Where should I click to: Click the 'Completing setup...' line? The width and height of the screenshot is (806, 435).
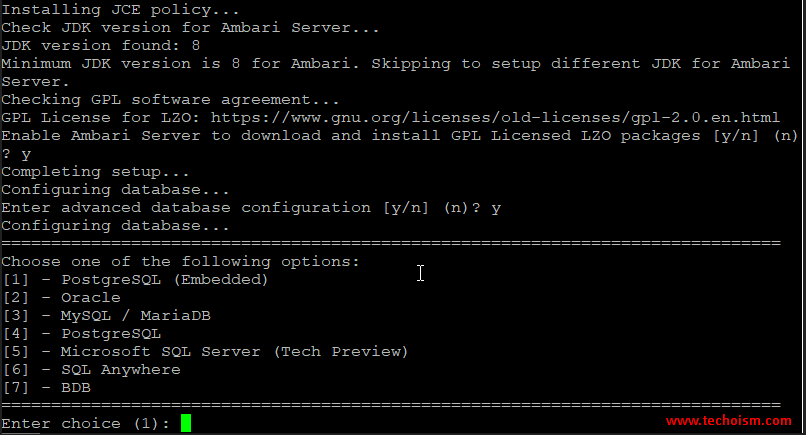[x=96, y=172]
